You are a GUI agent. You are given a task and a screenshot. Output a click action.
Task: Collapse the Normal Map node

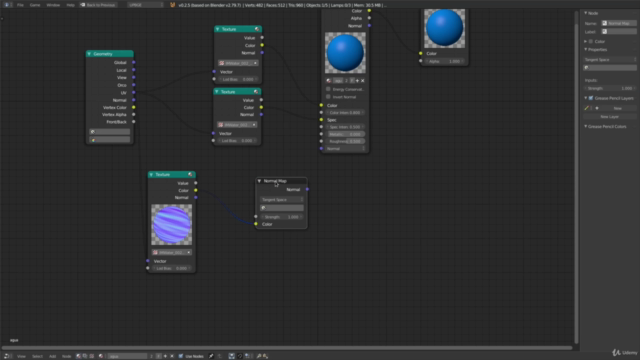(259, 180)
